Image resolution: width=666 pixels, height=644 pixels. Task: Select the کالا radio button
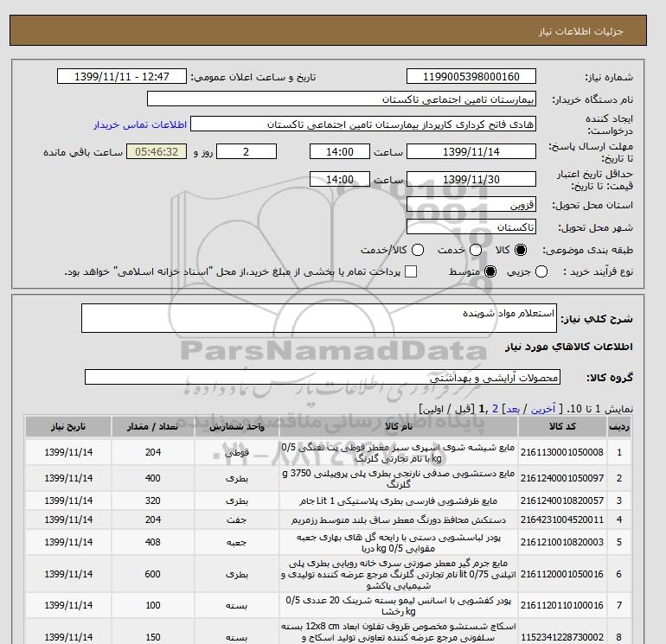(x=521, y=250)
